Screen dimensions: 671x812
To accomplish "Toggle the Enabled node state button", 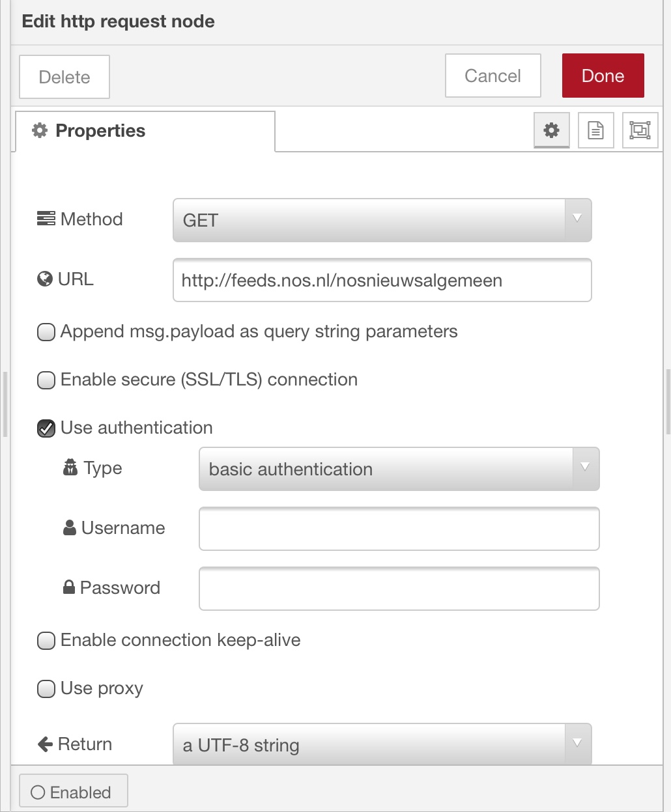I will coord(73,792).
